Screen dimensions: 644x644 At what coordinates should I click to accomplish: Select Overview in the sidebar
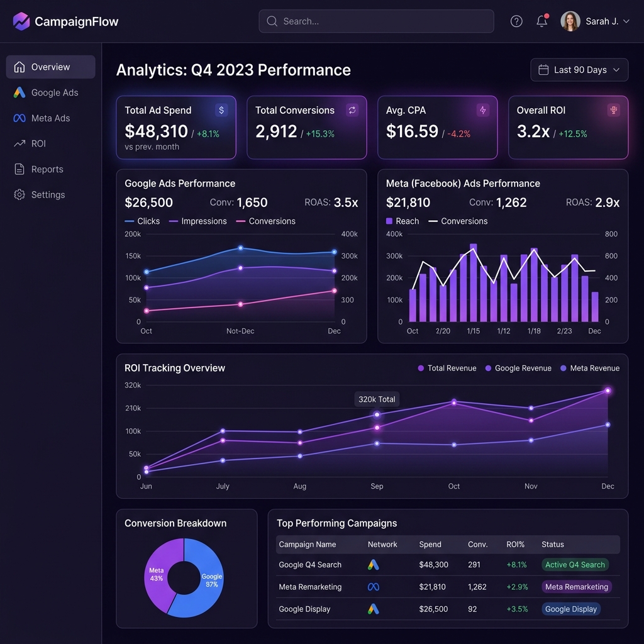50,67
